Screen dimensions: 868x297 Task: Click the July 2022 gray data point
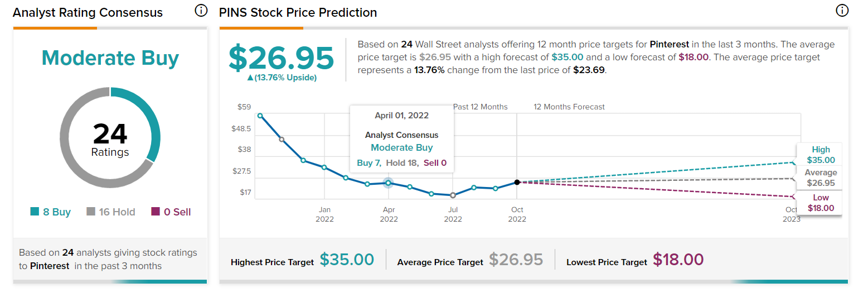[453, 195]
